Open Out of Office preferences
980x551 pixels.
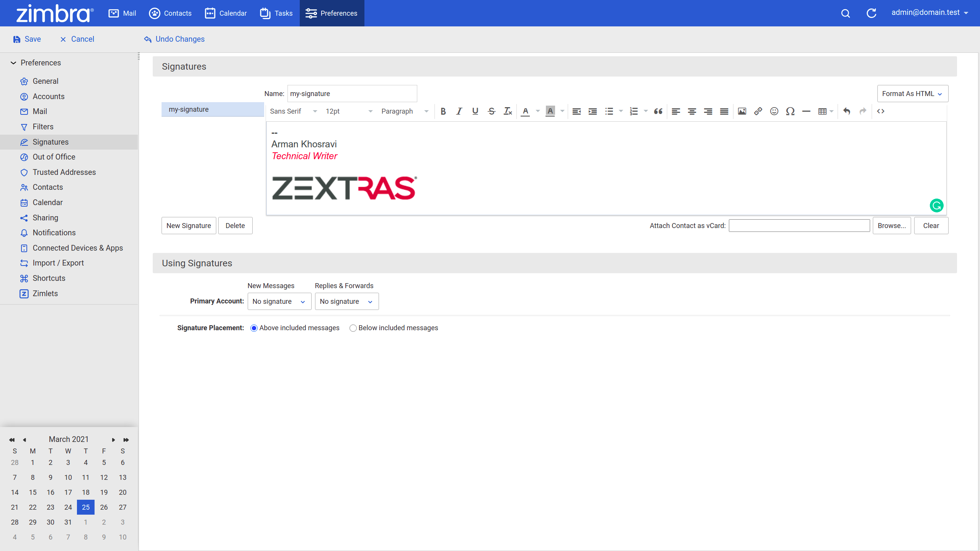click(53, 157)
